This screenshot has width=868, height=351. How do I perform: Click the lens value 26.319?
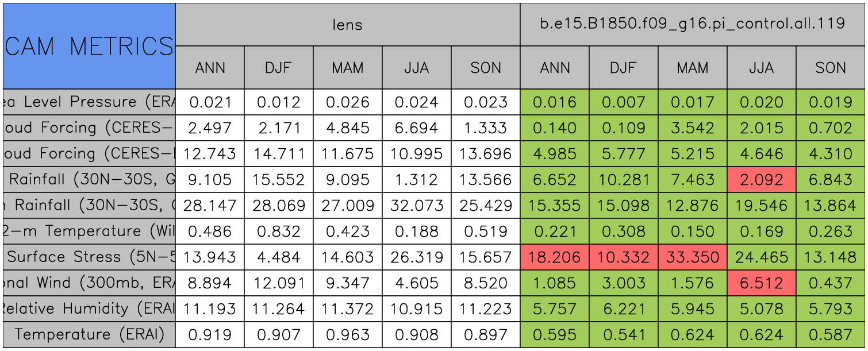coord(416,257)
